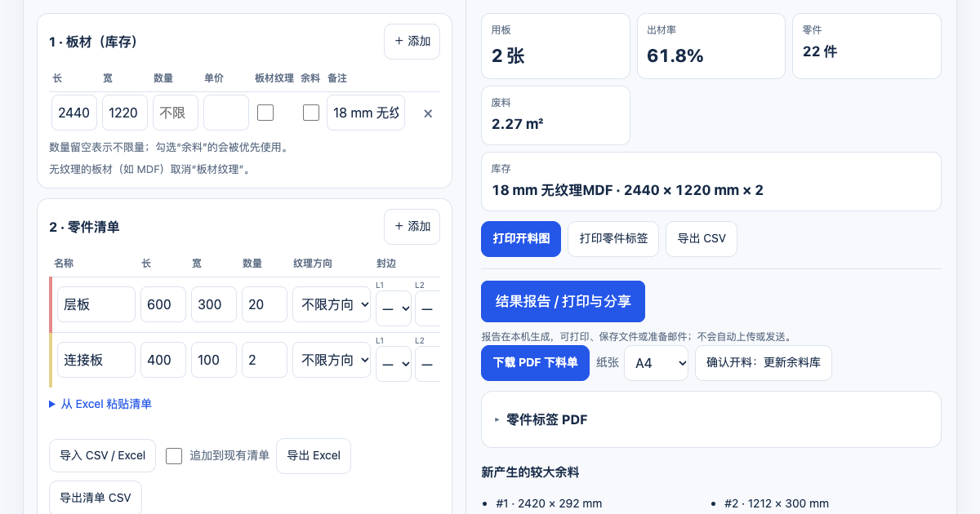980x514 pixels.
Task: Click 打印开料图 button
Action: tap(521, 239)
